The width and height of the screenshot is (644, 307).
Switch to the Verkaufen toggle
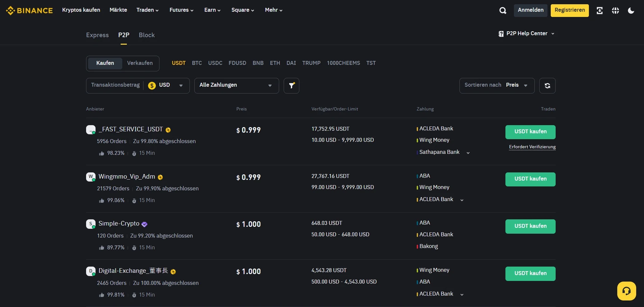(x=140, y=63)
